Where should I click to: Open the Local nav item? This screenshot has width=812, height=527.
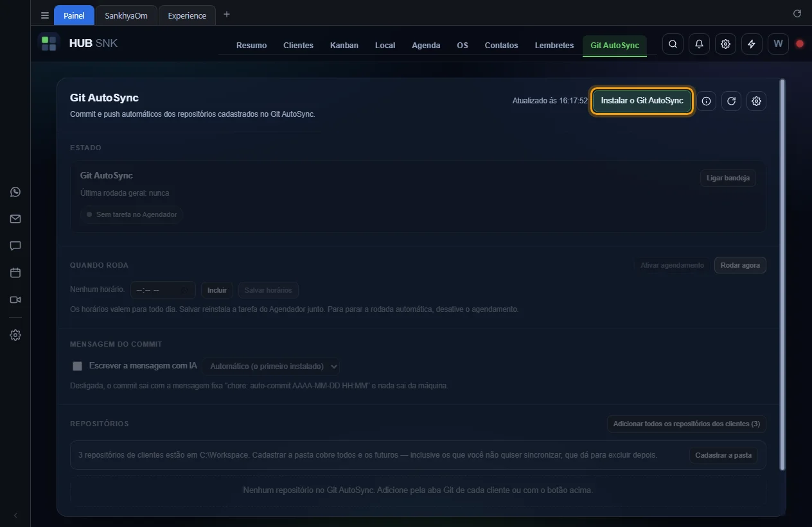pos(385,46)
